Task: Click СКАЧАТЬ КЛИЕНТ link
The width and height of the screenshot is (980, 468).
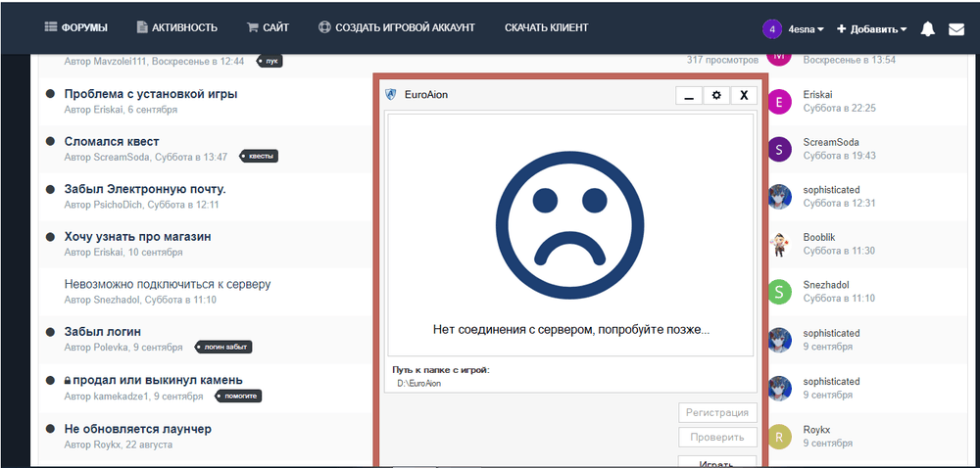Action: tap(546, 27)
